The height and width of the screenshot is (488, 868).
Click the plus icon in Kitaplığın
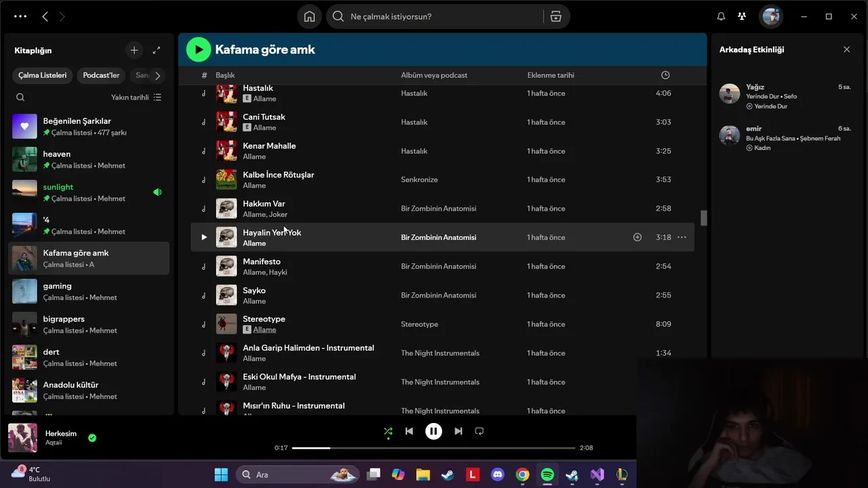134,50
